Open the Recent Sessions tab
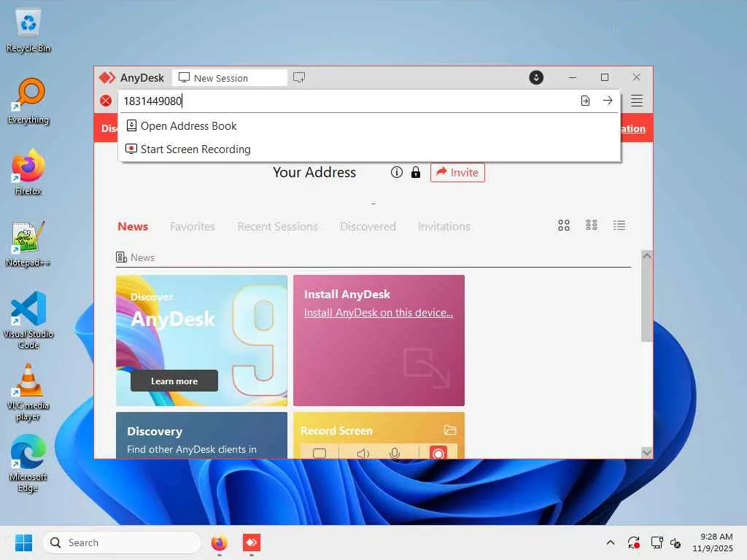 click(x=277, y=227)
